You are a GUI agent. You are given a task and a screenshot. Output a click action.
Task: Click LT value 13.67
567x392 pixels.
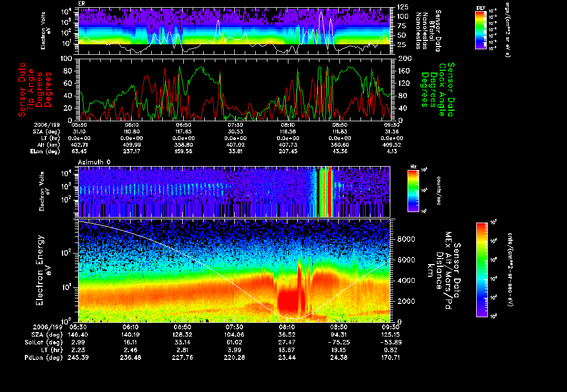pos(287,350)
